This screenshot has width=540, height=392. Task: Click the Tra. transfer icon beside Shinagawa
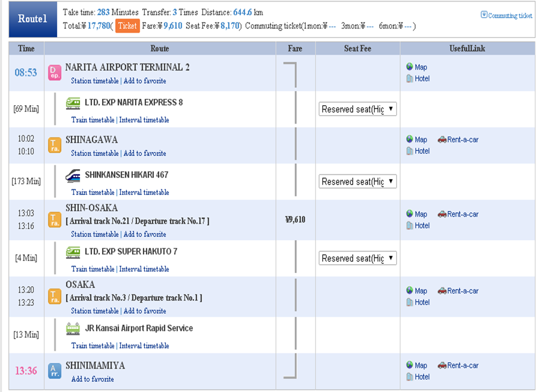tap(54, 145)
